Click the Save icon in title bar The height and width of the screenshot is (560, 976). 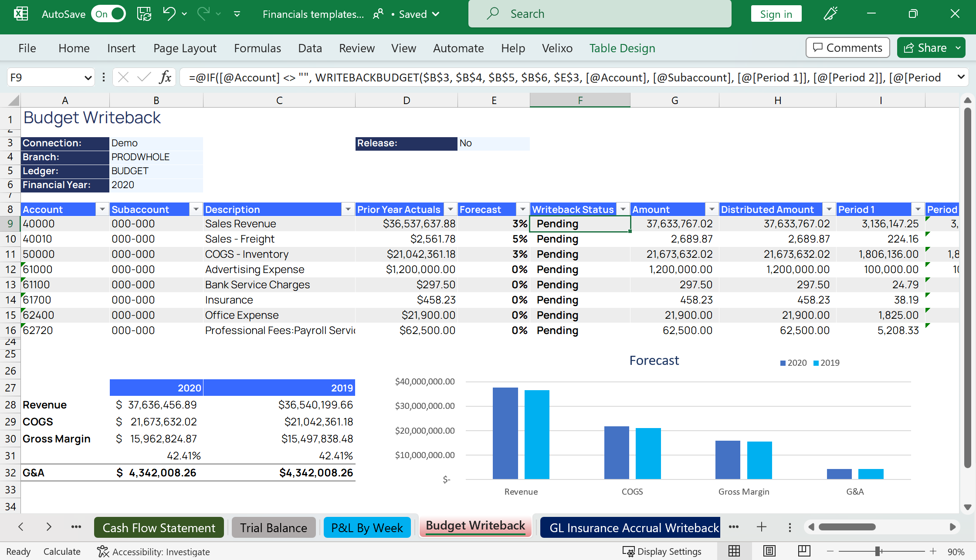pos(144,14)
